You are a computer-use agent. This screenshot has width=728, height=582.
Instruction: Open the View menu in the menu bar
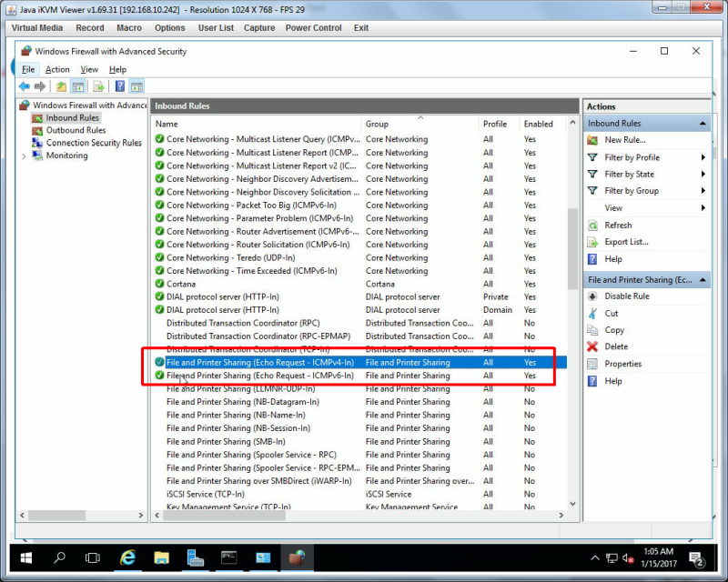(x=89, y=70)
